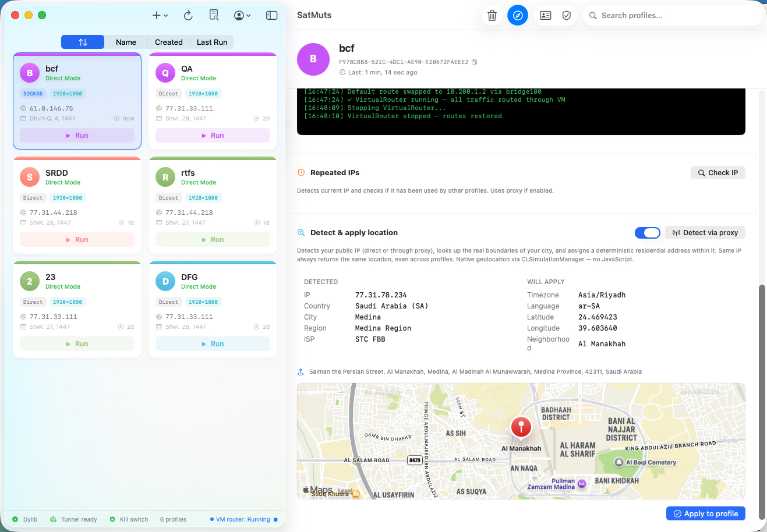Apply detected location to profile

(705, 513)
